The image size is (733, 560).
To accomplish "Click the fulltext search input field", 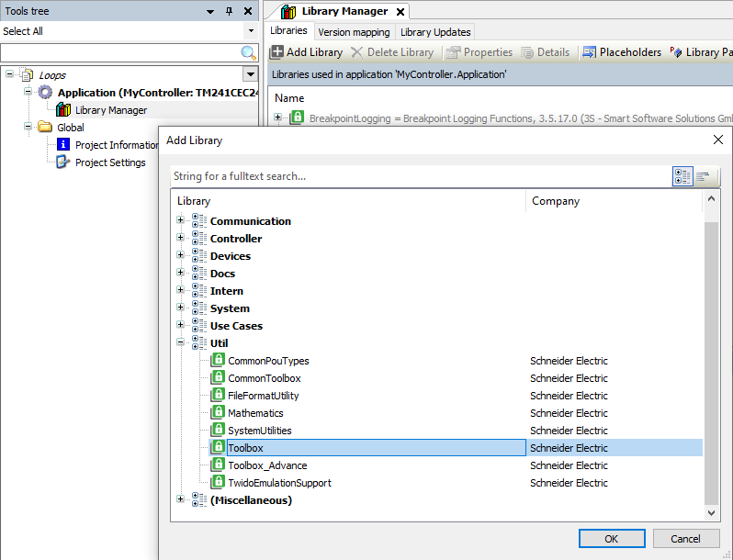I will point(418,176).
